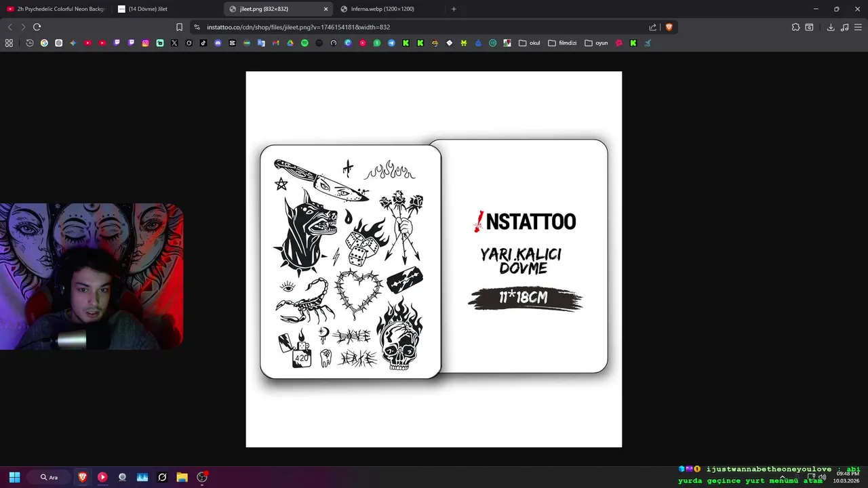The width and height of the screenshot is (868, 488).
Task: Go back to the previous page
Action: [x=9, y=27]
